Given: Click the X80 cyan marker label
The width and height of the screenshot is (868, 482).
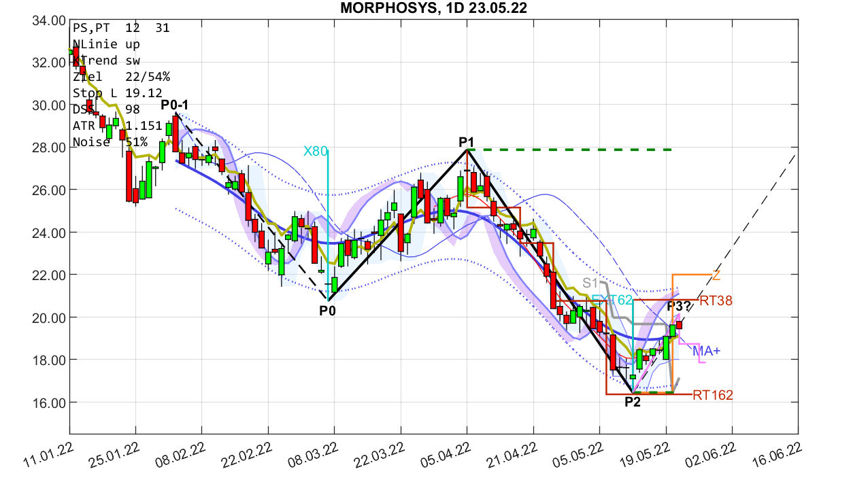Looking at the screenshot, I should pos(316,151).
